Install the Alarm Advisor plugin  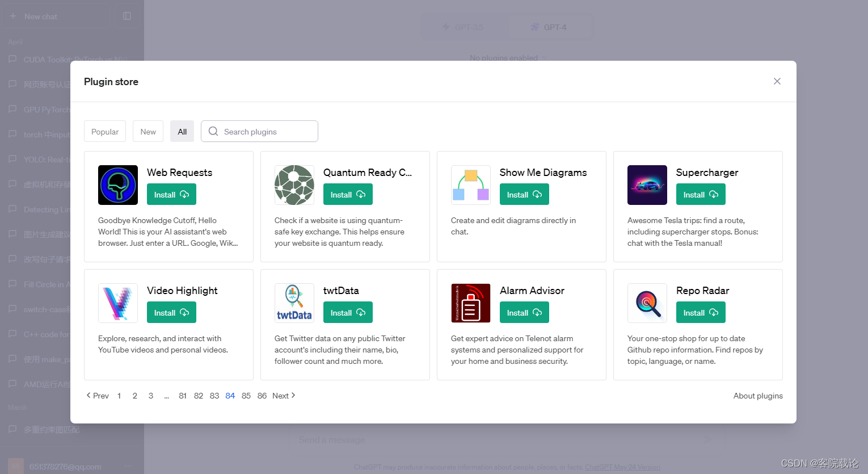(524, 312)
